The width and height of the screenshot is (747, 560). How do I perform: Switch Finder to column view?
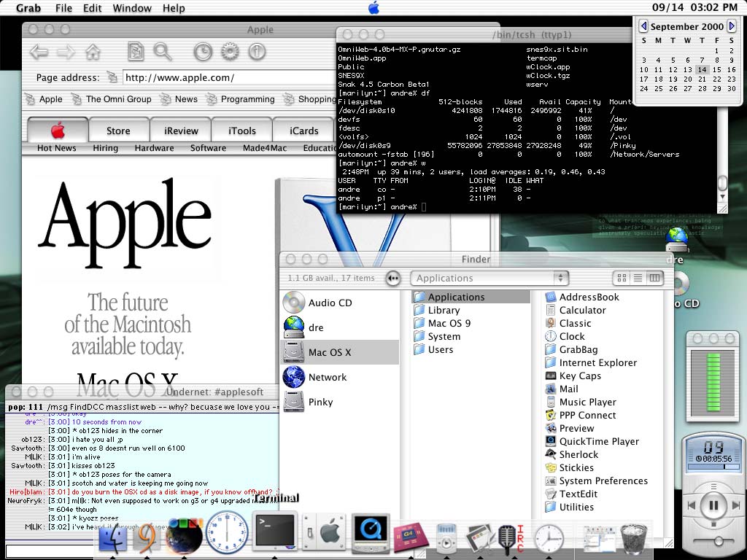[x=654, y=278]
